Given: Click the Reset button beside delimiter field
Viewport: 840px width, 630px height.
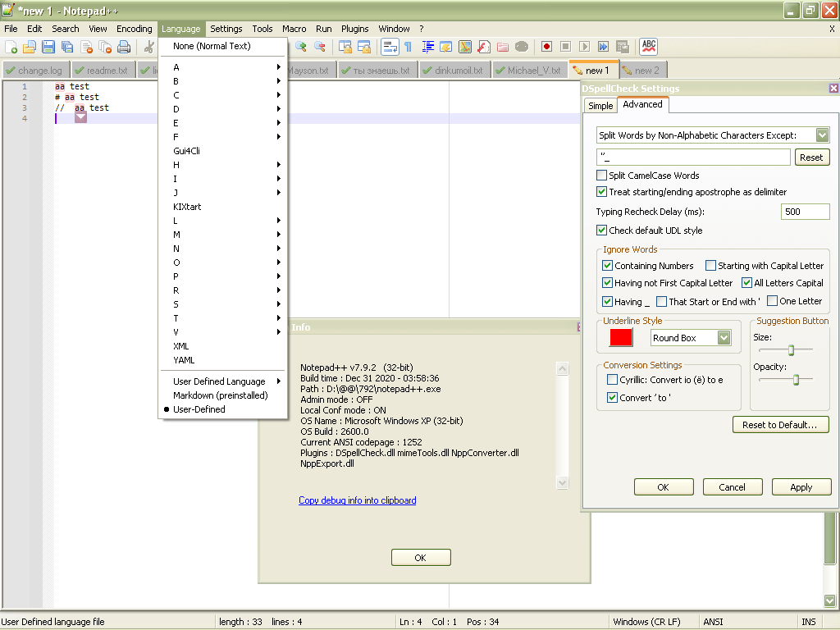Looking at the screenshot, I should pos(811,157).
